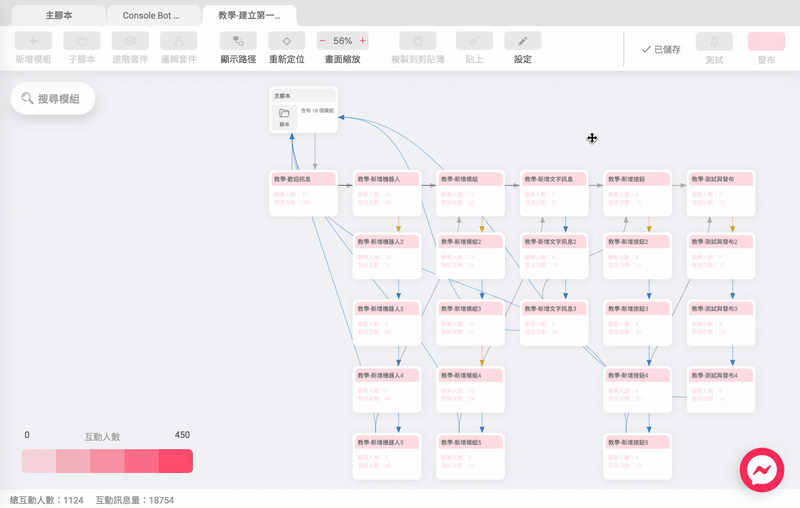
Task: Select the 教學-測試與發布 node
Action: pos(721,193)
